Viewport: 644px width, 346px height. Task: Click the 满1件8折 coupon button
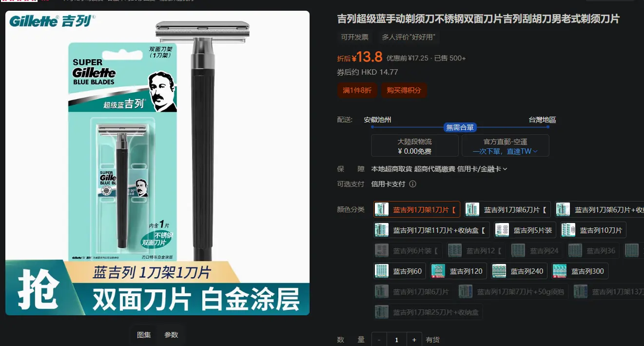point(357,90)
